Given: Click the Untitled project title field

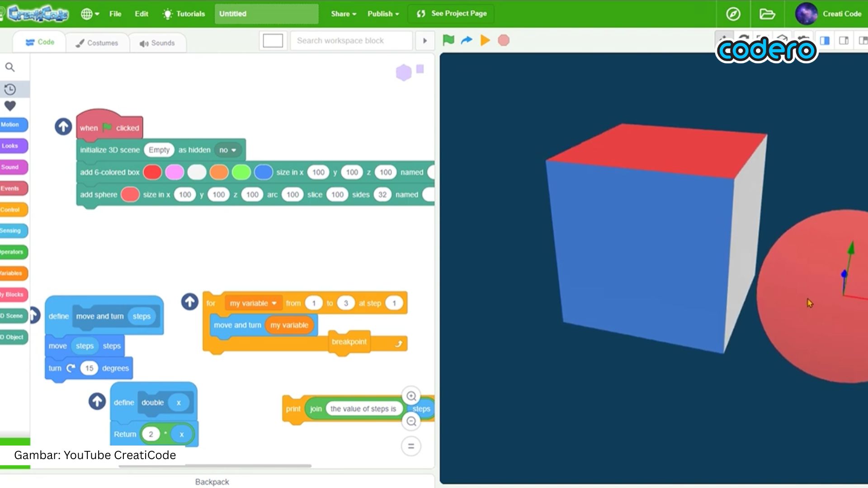Looking at the screenshot, I should click(266, 14).
